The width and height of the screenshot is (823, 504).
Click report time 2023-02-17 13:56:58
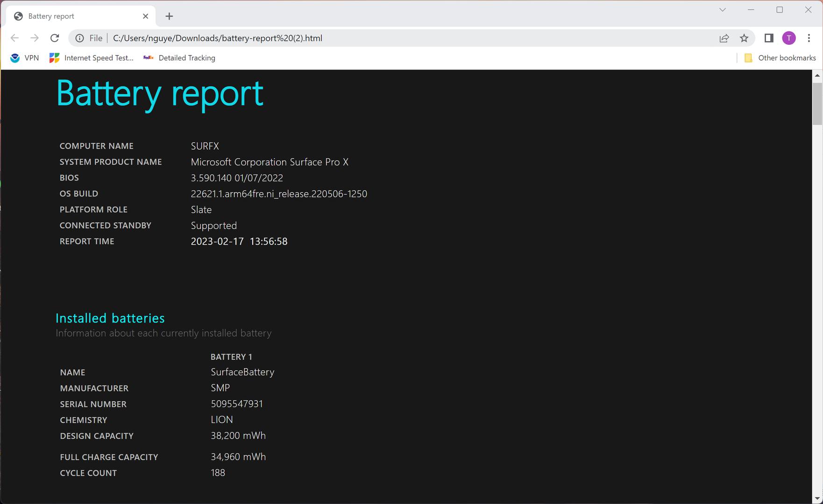pos(239,241)
